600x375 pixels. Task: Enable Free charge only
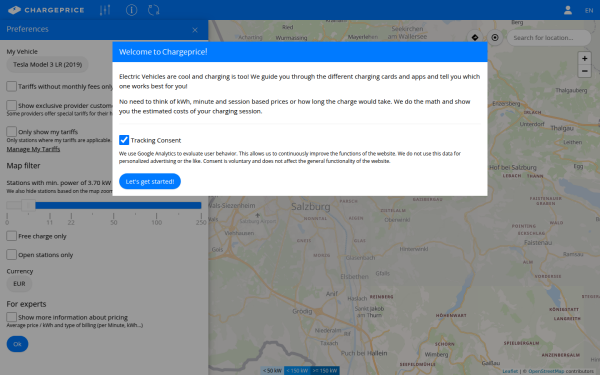coord(11,236)
